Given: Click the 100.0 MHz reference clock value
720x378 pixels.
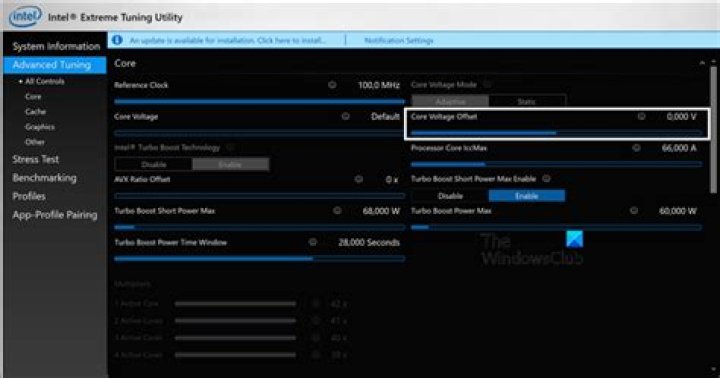Looking at the screenshot, I should pos(379,85).
